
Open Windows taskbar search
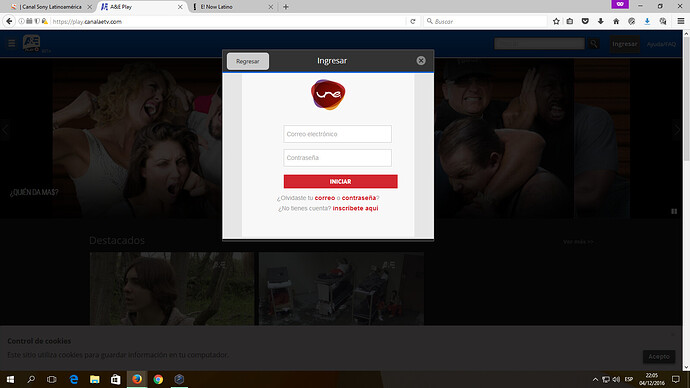click(x=31, y=379)
